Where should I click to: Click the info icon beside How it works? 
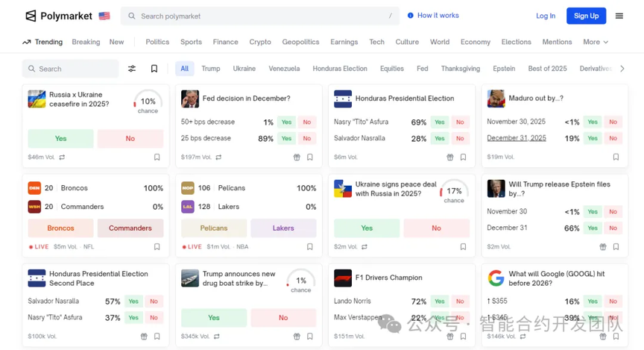pos(410,16)
